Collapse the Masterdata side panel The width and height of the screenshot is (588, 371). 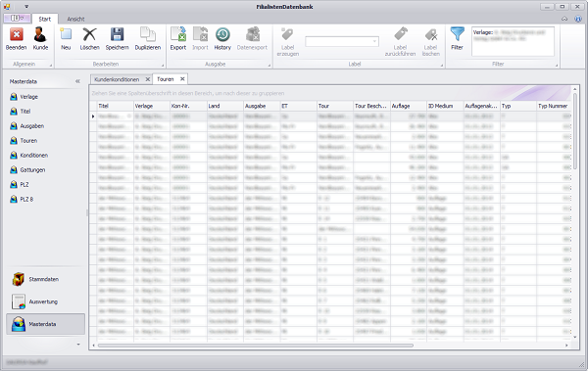coord(77,81)
